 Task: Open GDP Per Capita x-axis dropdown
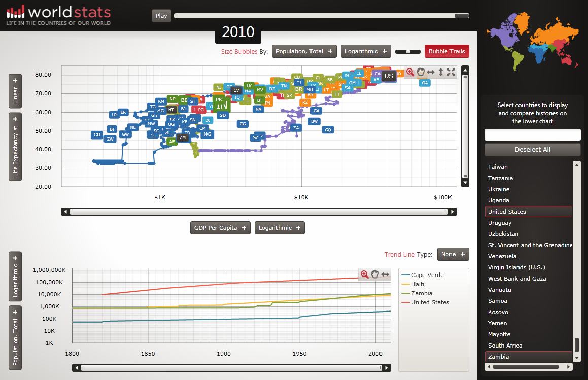coord(220,228)
